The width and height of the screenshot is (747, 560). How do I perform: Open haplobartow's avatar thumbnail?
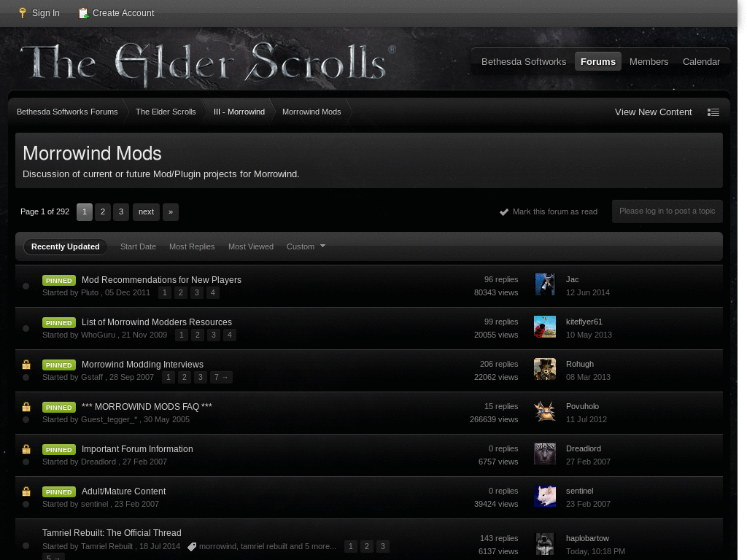click(544, 544)
